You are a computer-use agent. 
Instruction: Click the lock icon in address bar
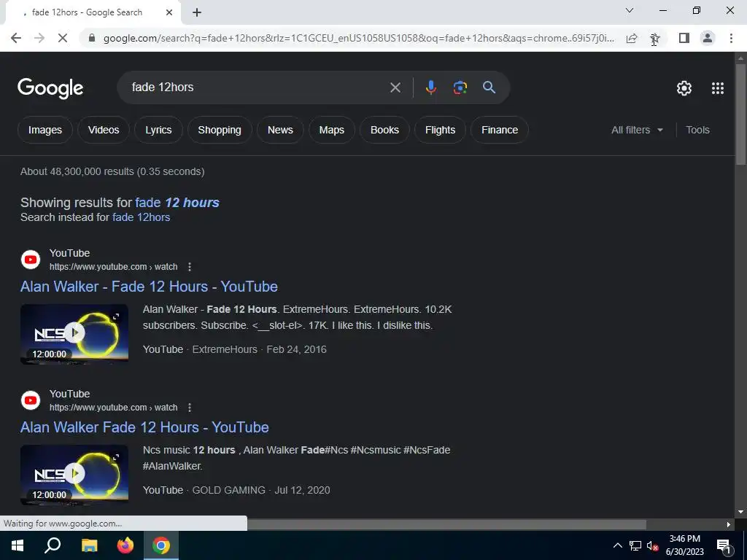(x=92, y=38)
